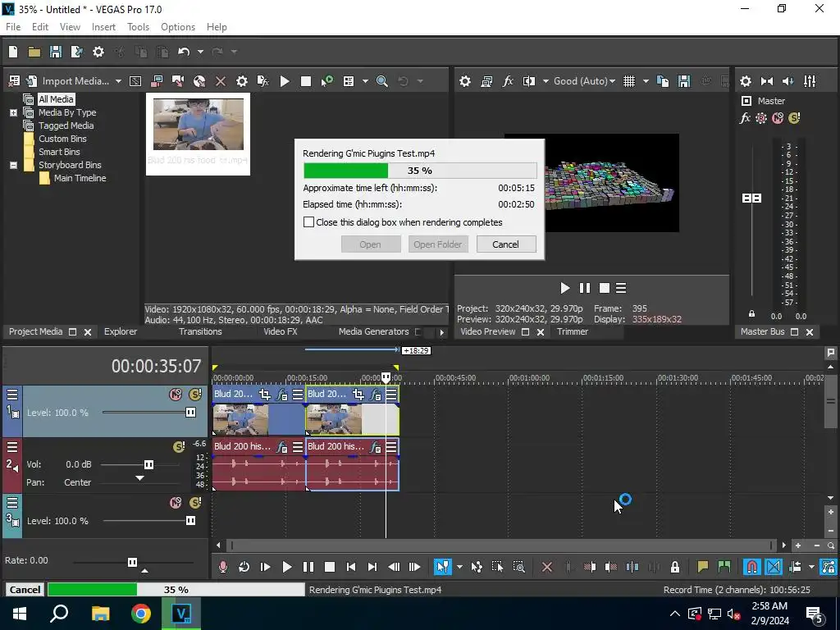Open Video Output FX in preview toolbar
The image size is (840, 630).
(508, 81)
